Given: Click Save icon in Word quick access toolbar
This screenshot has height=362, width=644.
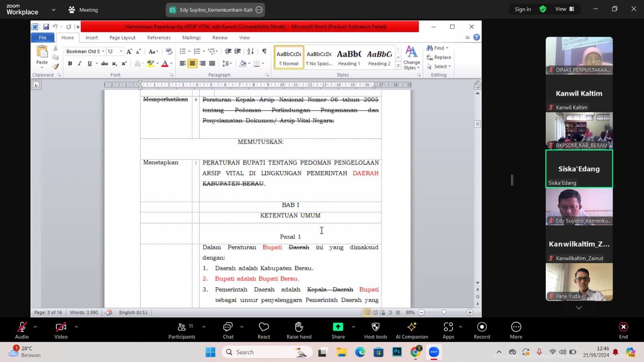Looking at the screenshot, I should click(x=46, y=27).
